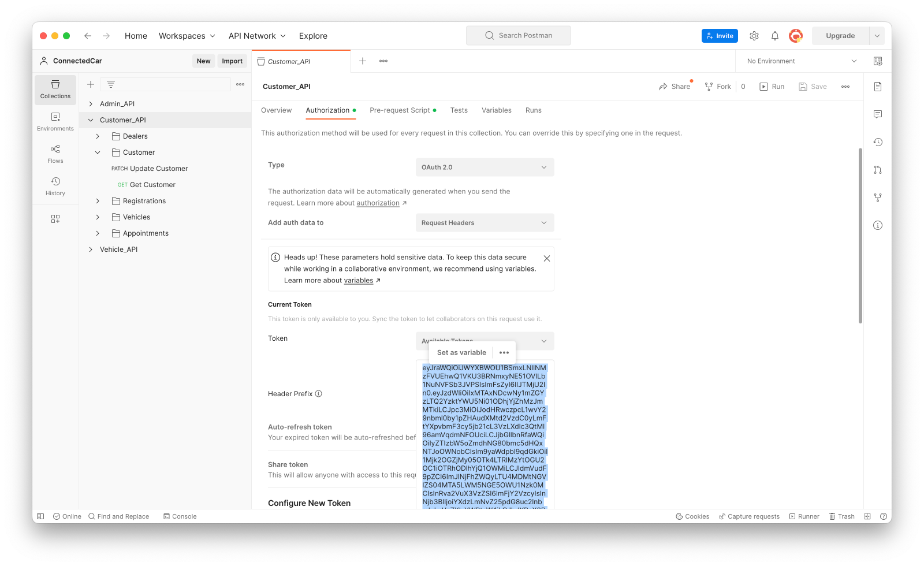Open the documentation panel icon
Screen dimensions: 924x566
878,87
